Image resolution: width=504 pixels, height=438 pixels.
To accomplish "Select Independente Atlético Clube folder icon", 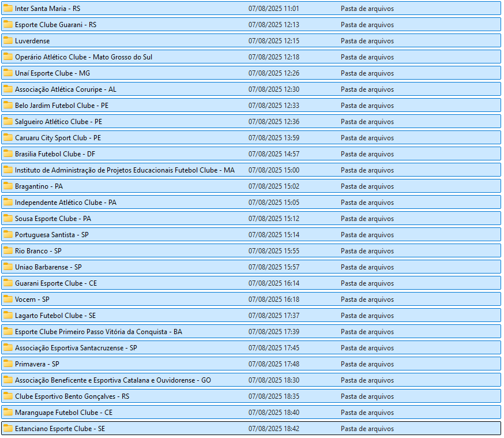I will pos(7,203).
